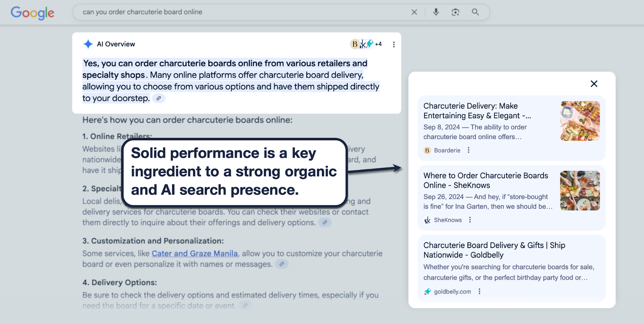Select the Boarderie favicon

pyautogui.click(x=427, y=150)
